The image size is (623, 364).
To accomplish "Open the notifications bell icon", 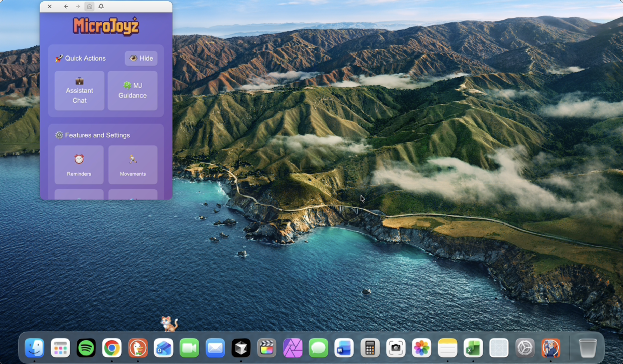I will tap(101, 7).
